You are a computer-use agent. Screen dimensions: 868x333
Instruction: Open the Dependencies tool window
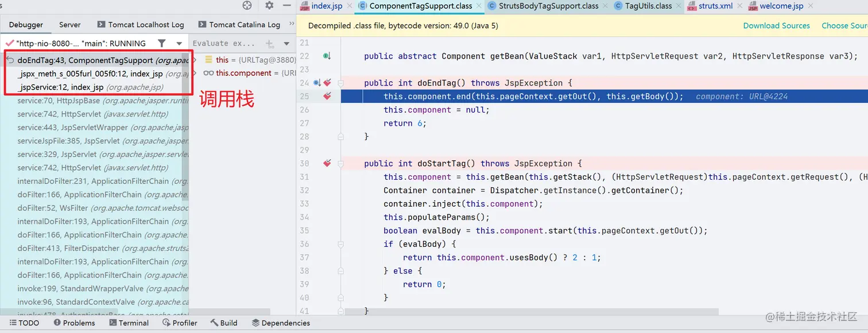click(281, 323)
